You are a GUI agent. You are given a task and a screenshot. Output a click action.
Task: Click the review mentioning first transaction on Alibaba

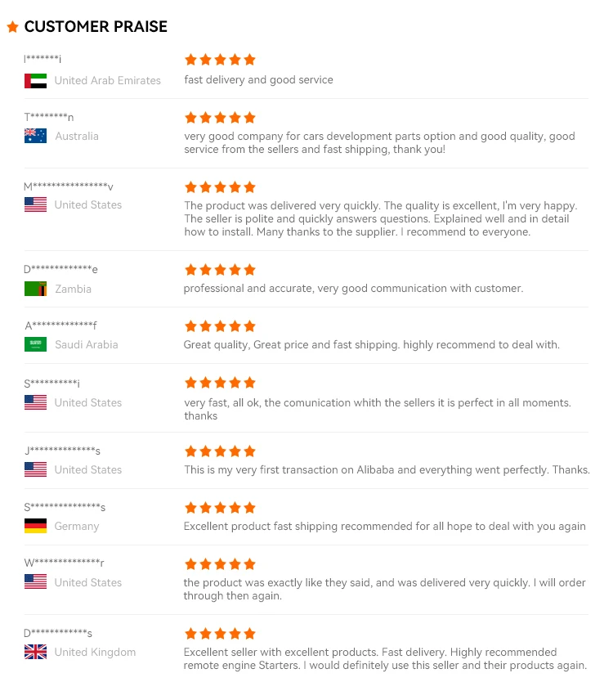(x=387, y=469)
